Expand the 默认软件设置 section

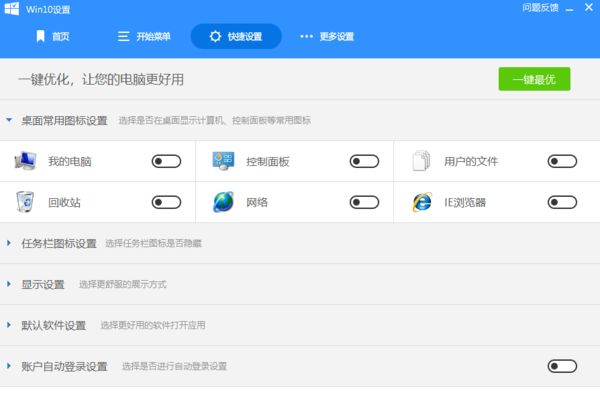tap(9, 325)
